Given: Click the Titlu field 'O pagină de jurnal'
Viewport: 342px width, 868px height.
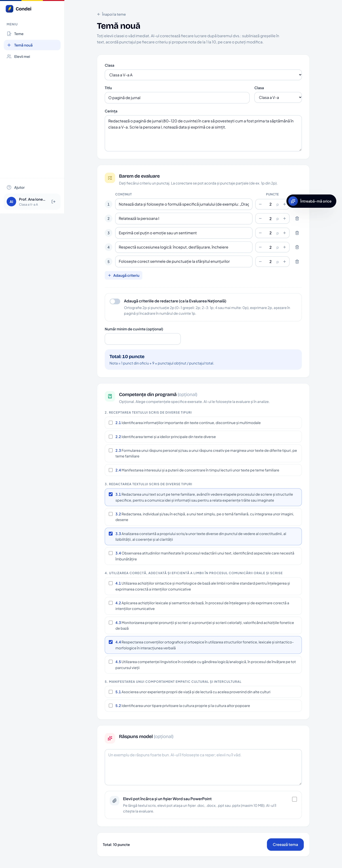Looking at the screenshot, I should pos(177,98).
